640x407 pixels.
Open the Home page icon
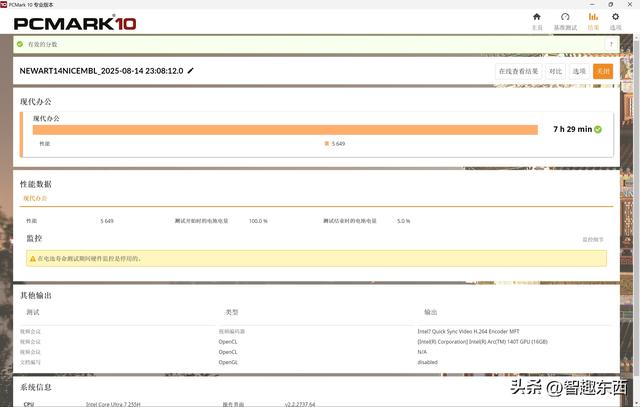[x=537, y=17]
